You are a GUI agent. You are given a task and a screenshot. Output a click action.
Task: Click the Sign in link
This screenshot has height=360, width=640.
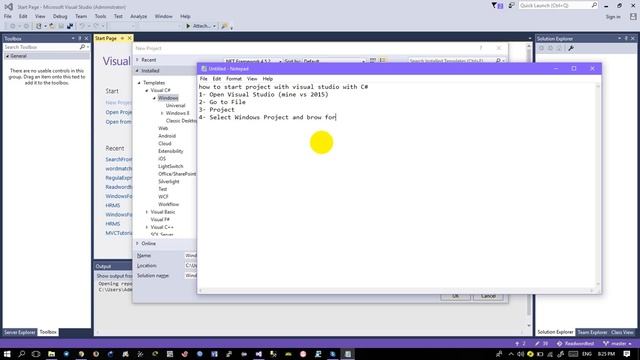point(613,17)
